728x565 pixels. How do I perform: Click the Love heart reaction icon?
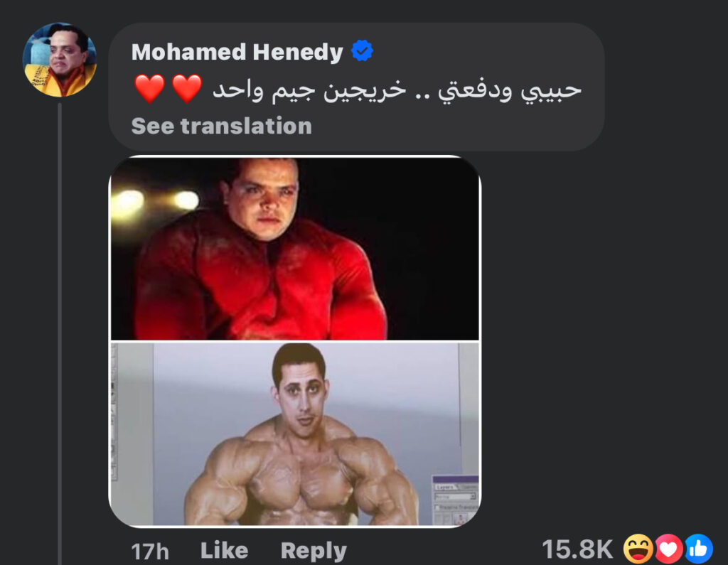click(x=668, y=549)
